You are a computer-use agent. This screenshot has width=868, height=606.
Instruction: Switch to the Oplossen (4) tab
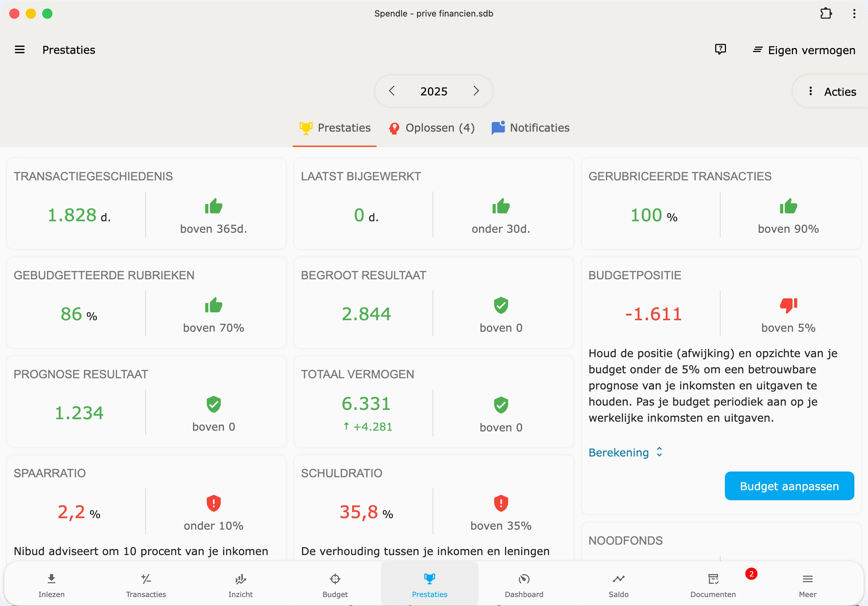pos(432,128)
